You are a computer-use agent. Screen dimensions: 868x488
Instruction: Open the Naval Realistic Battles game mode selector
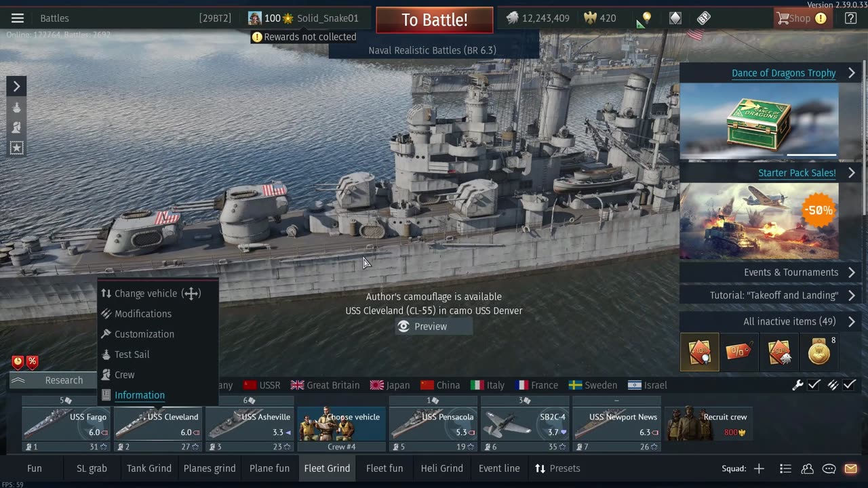click(x=433, y=50)
